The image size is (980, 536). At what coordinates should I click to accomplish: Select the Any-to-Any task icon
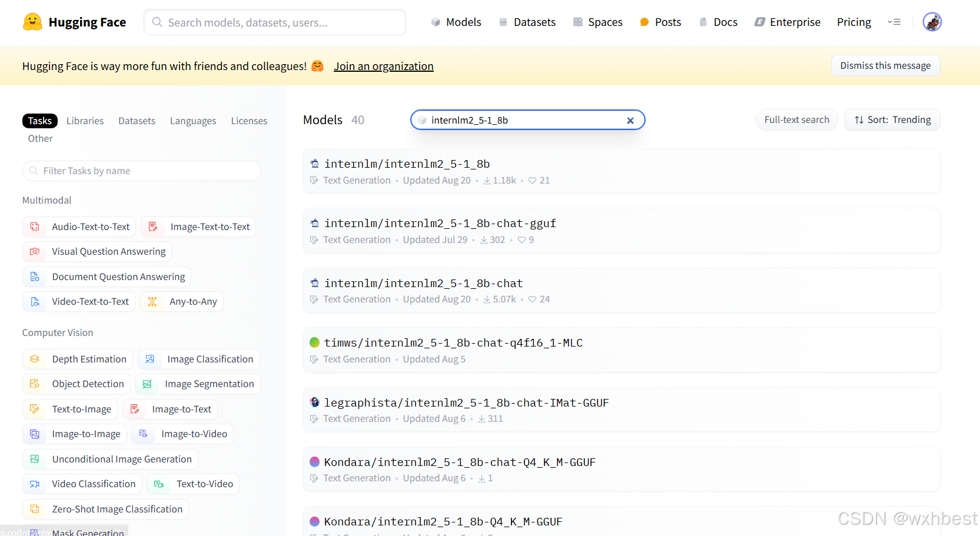[152, 301]
